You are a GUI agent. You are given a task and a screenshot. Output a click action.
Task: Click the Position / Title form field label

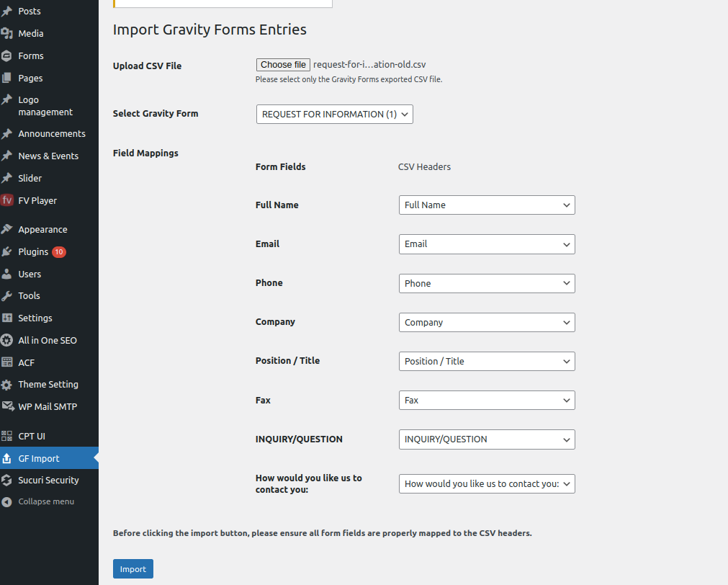(287, 360)
